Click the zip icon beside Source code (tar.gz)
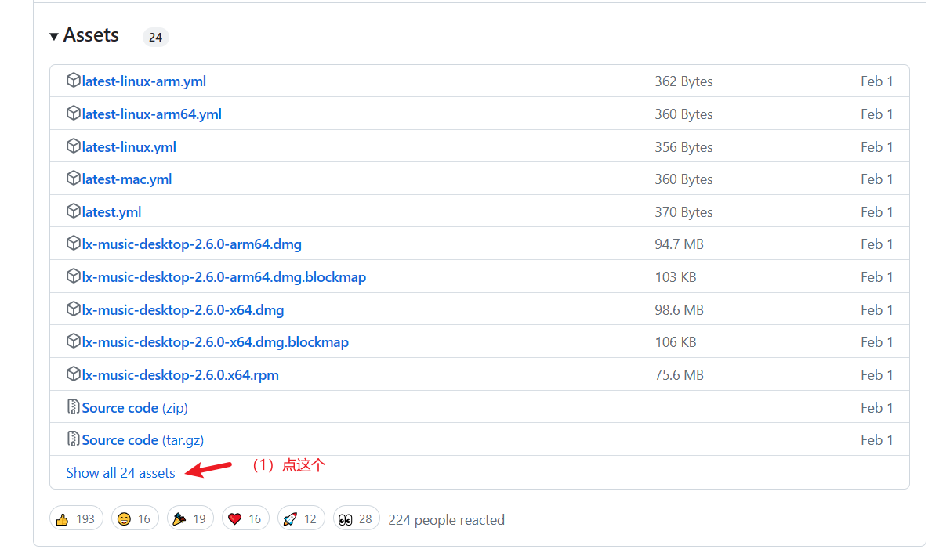This screenshot has height=560, width=950. [74, 439]
